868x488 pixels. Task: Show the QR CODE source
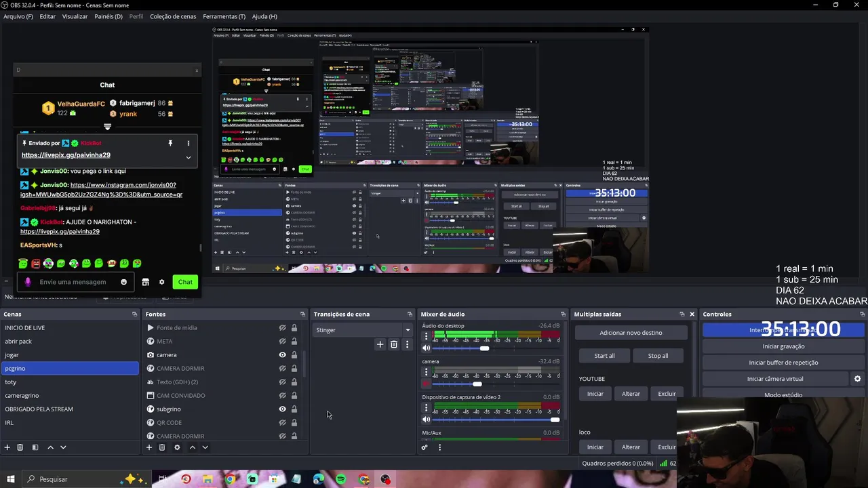pos(282,423)
